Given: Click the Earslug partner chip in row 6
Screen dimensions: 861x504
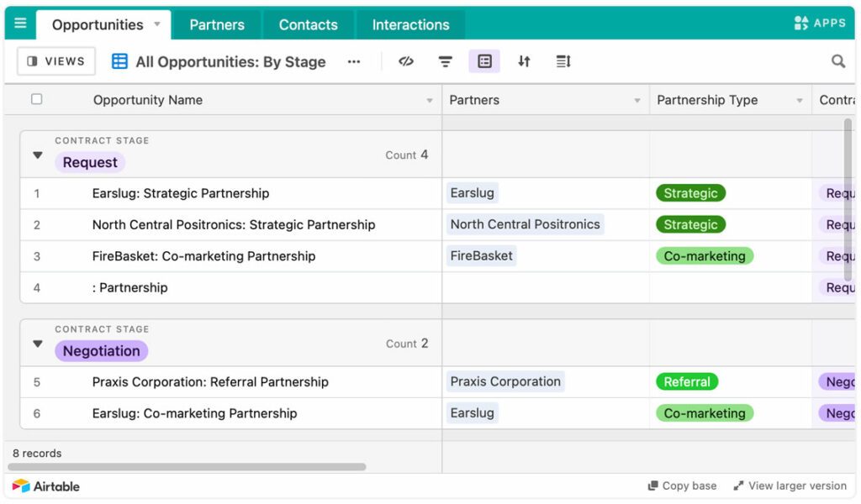Looking at the screenshot, I should 473,413.
